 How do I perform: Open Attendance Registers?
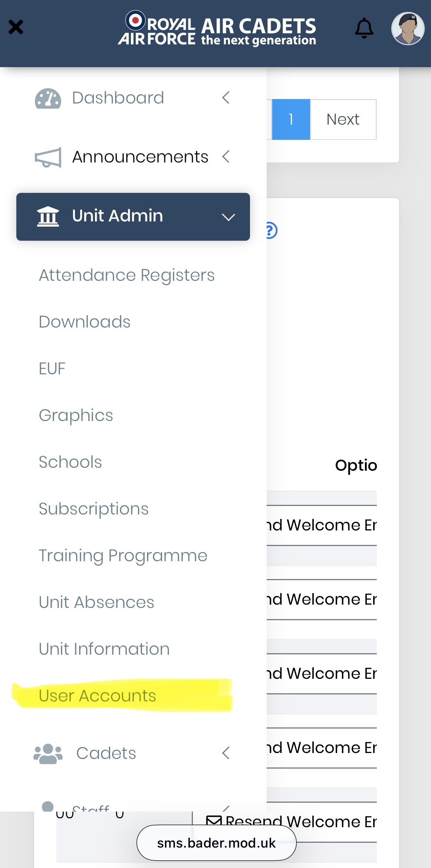pyautogui.click(x=127, y=275)
